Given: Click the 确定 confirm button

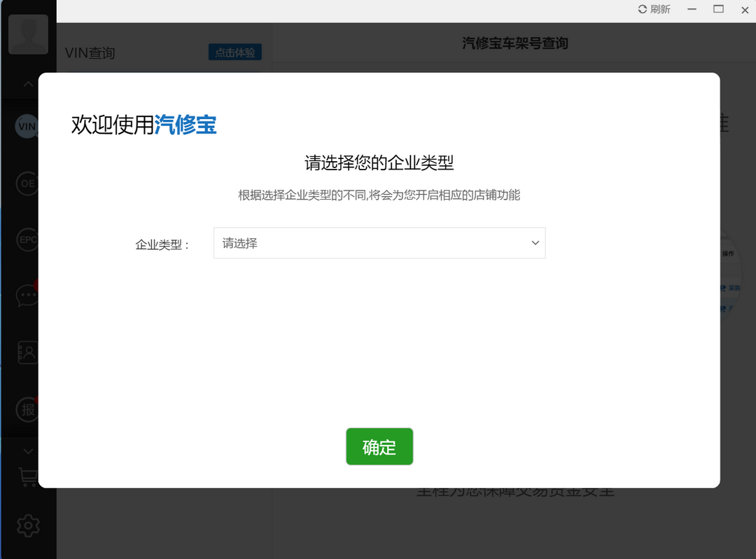Looking at the screenshot, I should pos(379,446).
